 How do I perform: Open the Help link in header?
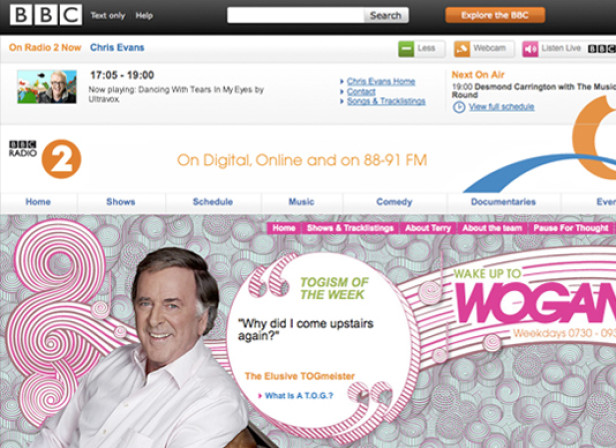pyautogui.click(x=144, y=16)
